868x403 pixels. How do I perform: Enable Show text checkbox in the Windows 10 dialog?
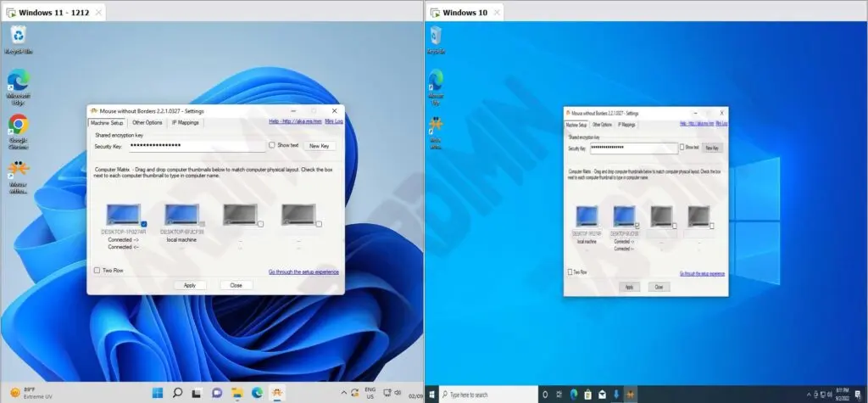(682, 148)
